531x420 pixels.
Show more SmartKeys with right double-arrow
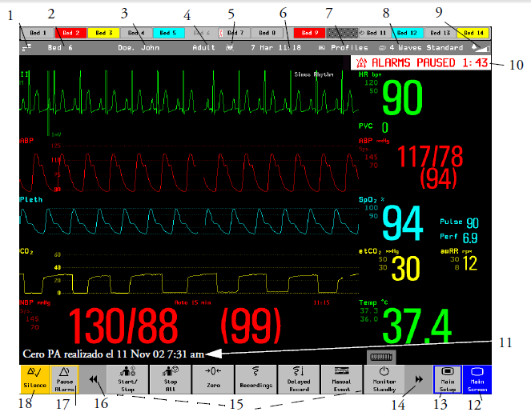419,379
